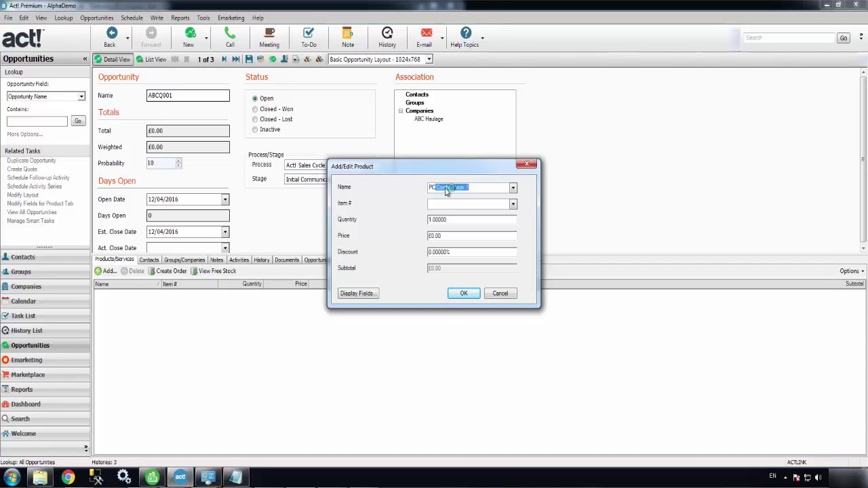The height and width of the screenshot is (488, 868).
Task: Open Welcome in the navigation bar
Action: point(45,434)
